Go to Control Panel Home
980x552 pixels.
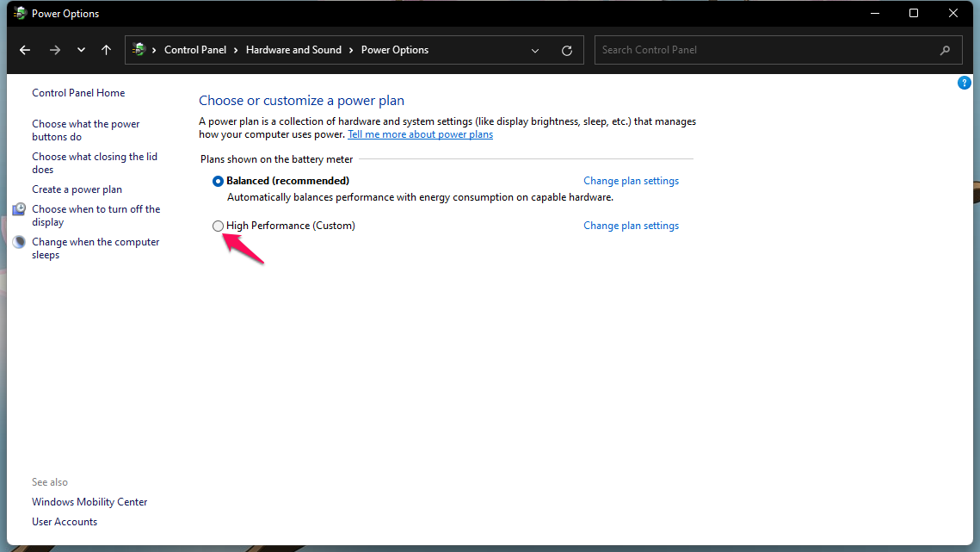(77, 92)
